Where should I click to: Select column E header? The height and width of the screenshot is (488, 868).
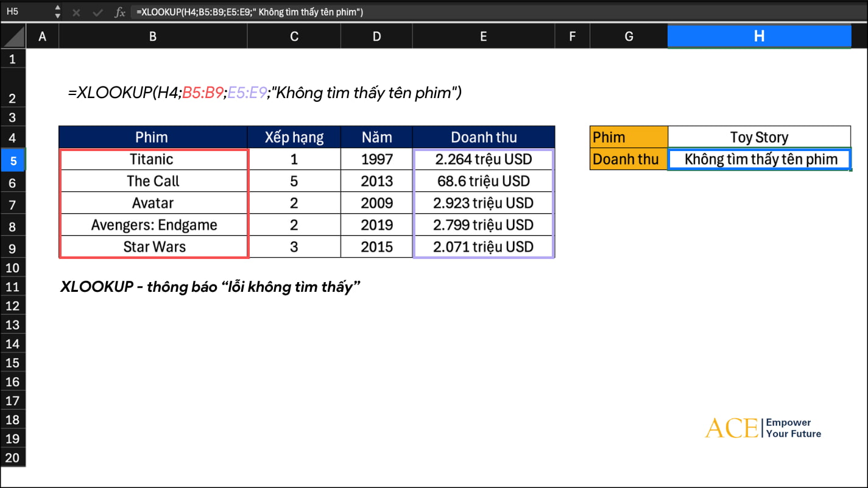tap(483, 37)
